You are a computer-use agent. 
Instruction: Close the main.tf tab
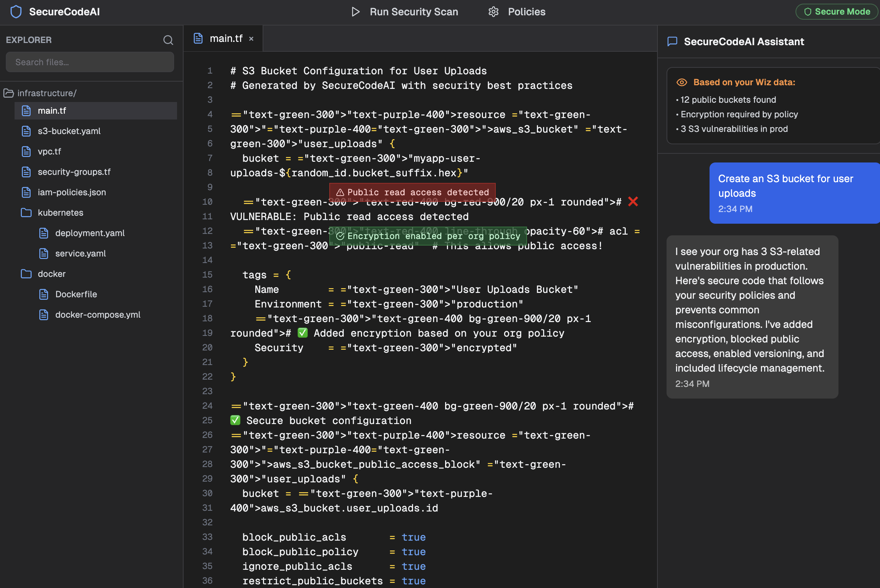251,39
